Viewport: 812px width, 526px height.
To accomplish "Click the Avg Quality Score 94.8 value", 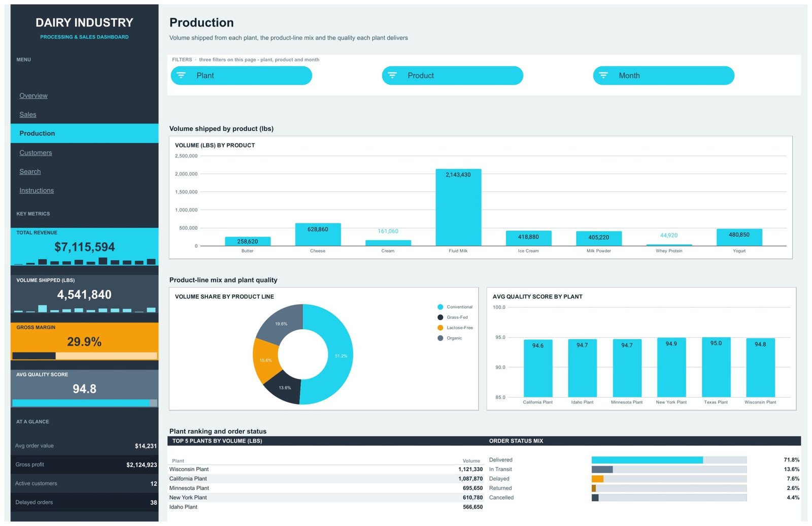I will pos(84,389).
